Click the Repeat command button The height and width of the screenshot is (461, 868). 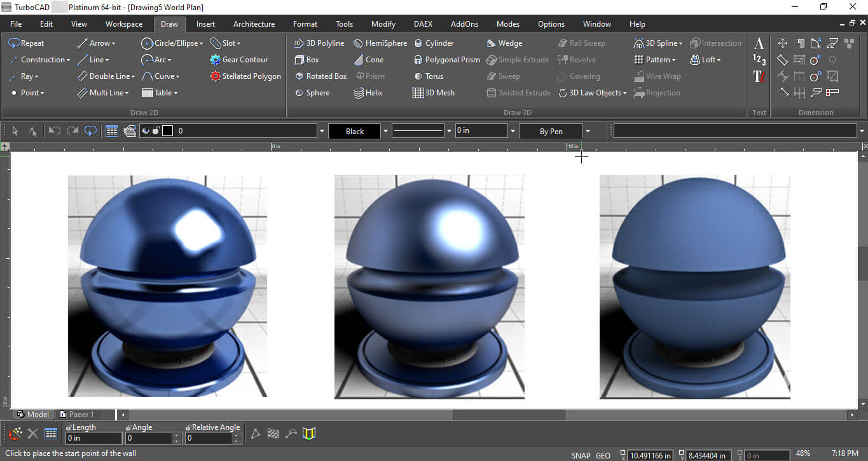click(x=26, y=43)
